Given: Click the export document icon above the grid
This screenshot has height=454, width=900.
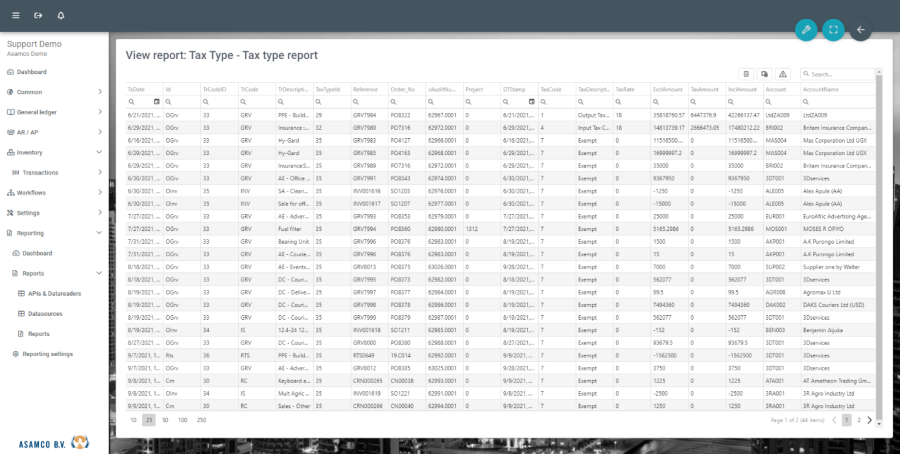Looking at the screenshot, I should point(764,74).
